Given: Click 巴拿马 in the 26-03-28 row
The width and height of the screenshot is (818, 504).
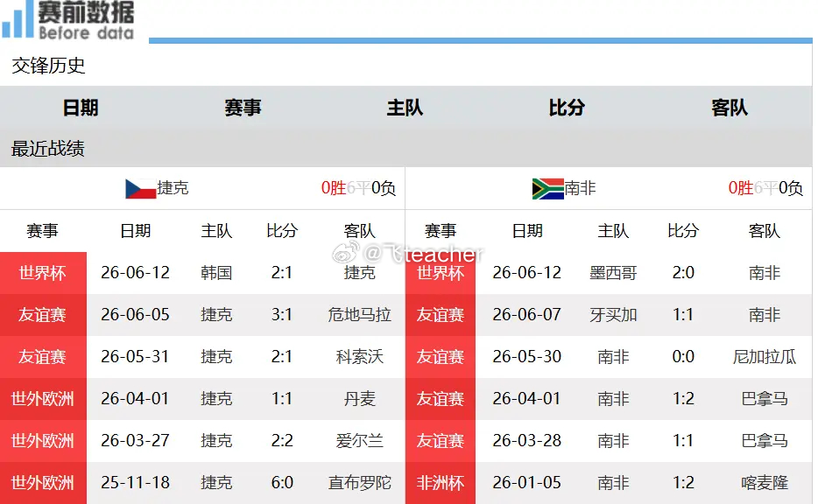Looking at the screenshot, I should coord(765,441).
